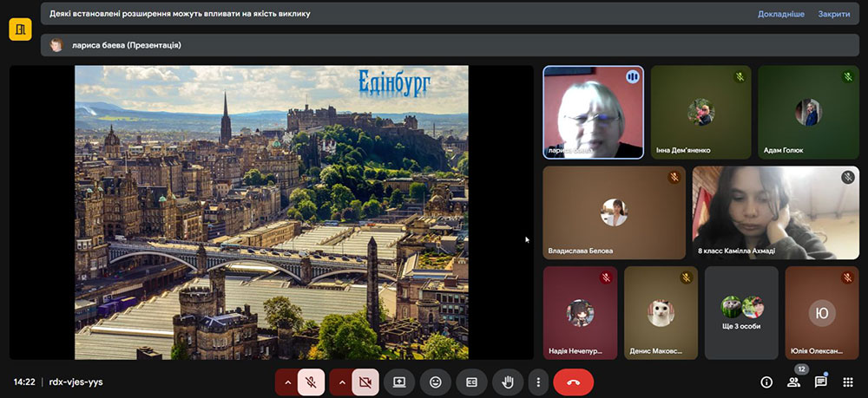Turn on the camera button
The width and height of the screenshot is (868, 398).
(x=365, y=382)
